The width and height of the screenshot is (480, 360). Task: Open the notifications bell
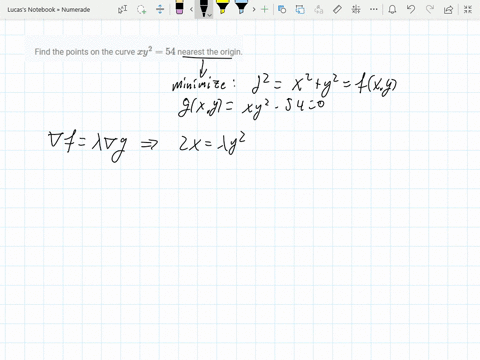coord(392,9)
